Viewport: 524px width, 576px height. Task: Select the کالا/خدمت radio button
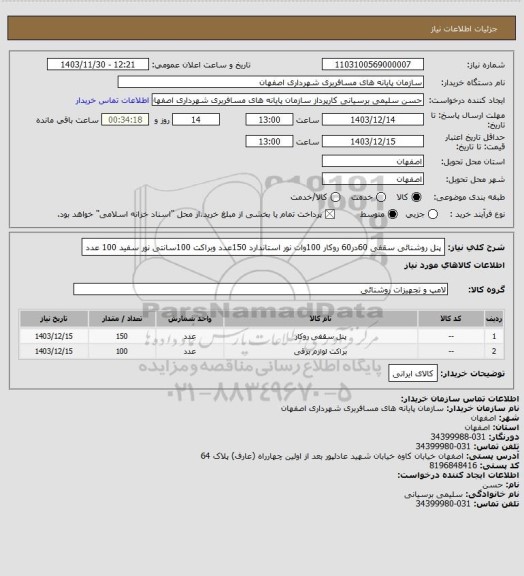pyautogui.click(x=335, y=197)
